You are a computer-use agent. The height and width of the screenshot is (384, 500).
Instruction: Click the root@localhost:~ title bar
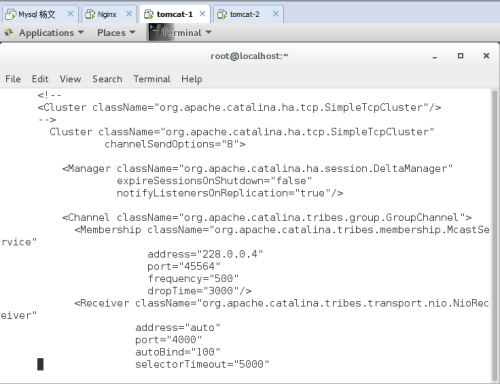coord(249,56)
